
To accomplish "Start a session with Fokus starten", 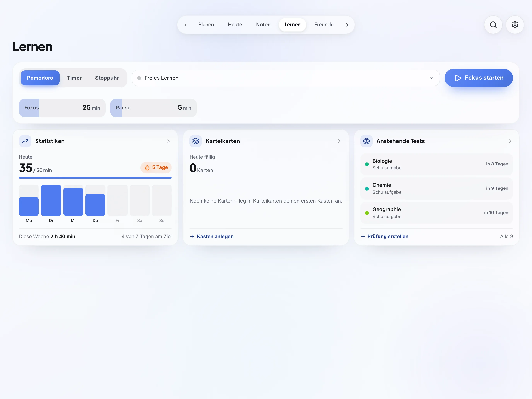I will pyautogui.click(x=479, y=78).
